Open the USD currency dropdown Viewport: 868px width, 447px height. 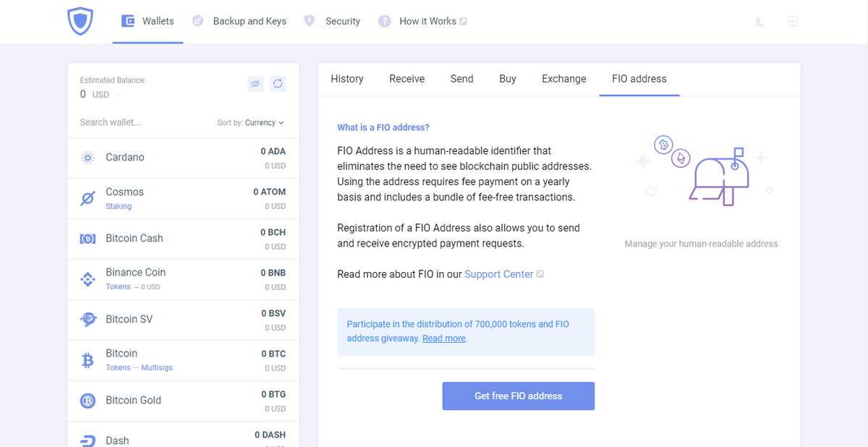106,95
